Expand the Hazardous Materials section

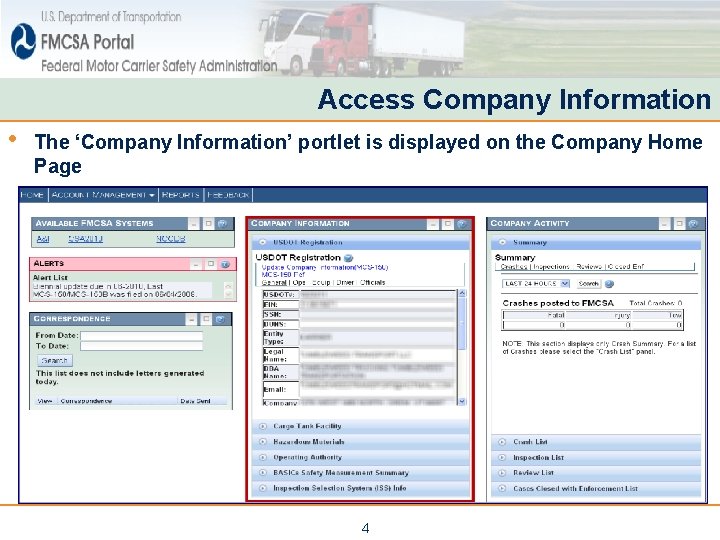pos(263,442)
